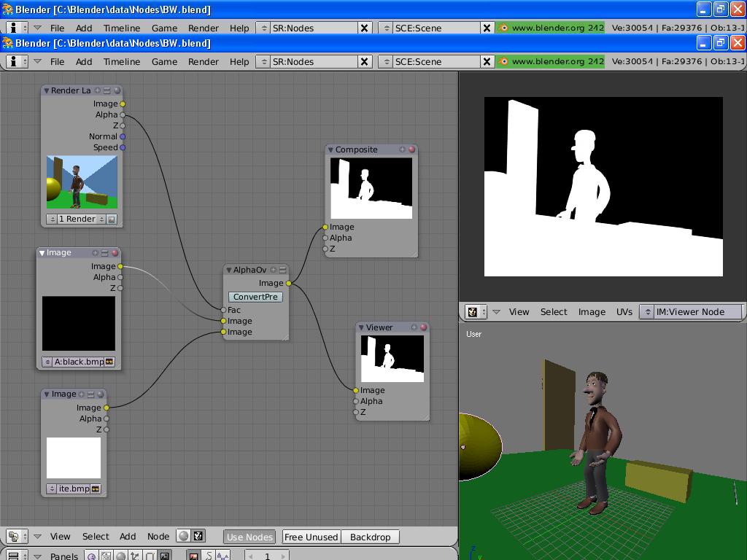
Task: Open the 1 Render layer dropdown
Action: [76, 219]
